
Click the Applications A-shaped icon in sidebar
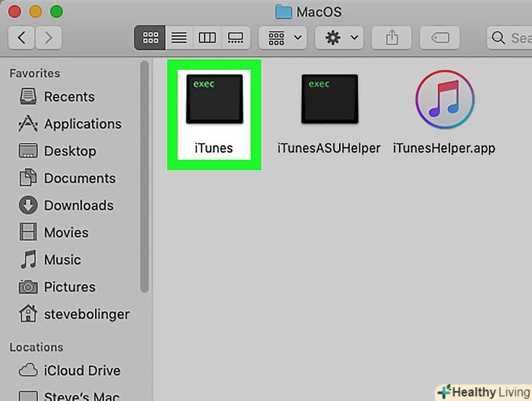pyautogui.click(x=28, y=123)
